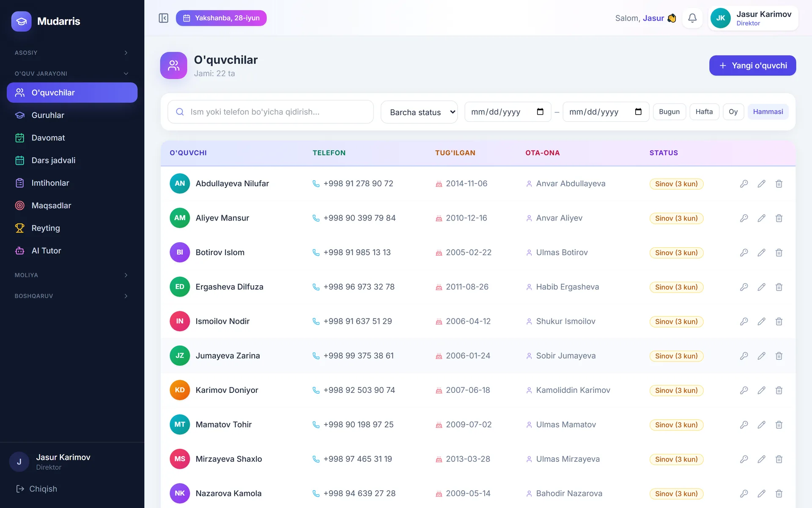Click the Yangi o'quvchi button
The height and width of the screenshot is (508, 812).
coord(752,66)
